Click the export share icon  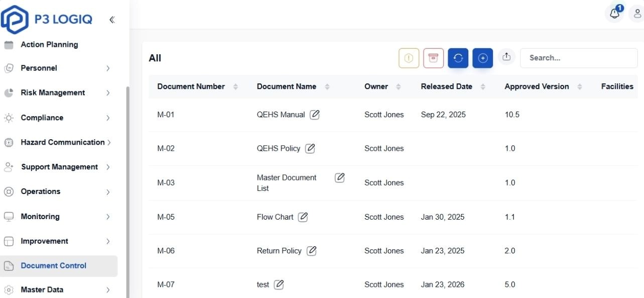point(506,57)
